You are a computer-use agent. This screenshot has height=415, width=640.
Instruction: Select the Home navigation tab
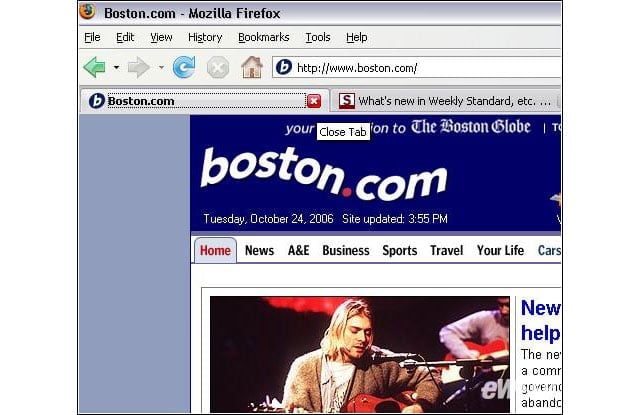point(215,250)
